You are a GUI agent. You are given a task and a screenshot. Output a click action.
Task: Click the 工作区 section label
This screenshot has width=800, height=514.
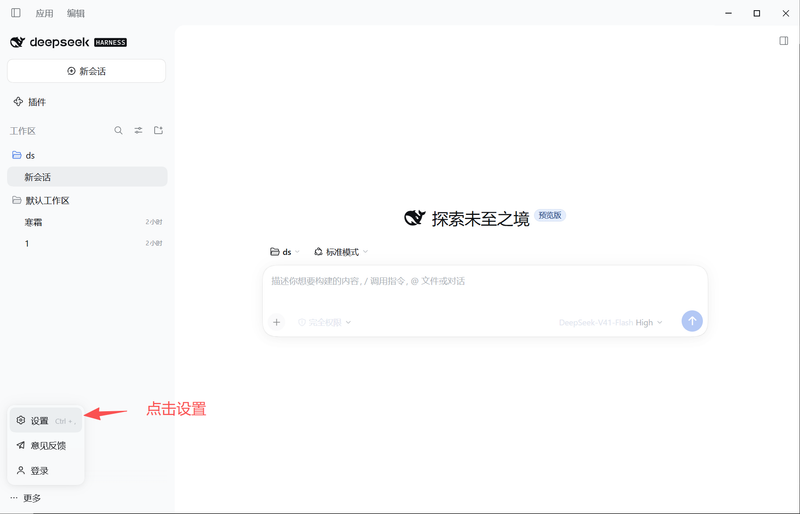(22, 131)
